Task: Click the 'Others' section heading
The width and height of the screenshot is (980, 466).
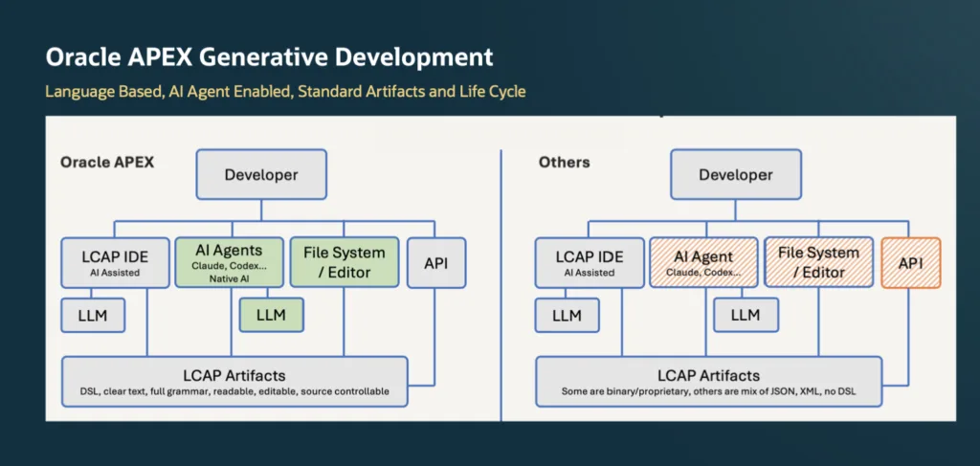Action: coord(565,163)
